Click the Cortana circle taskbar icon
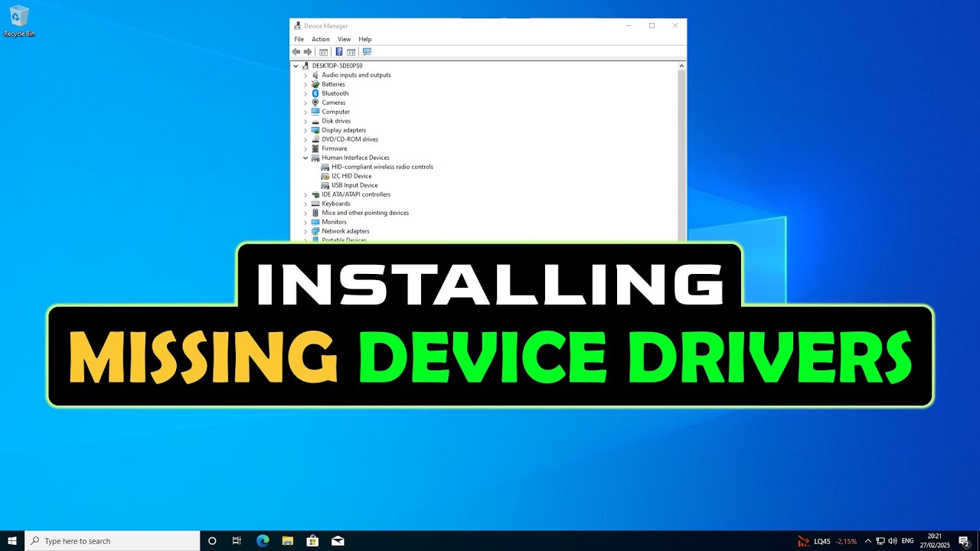 [x=212, y=541]
